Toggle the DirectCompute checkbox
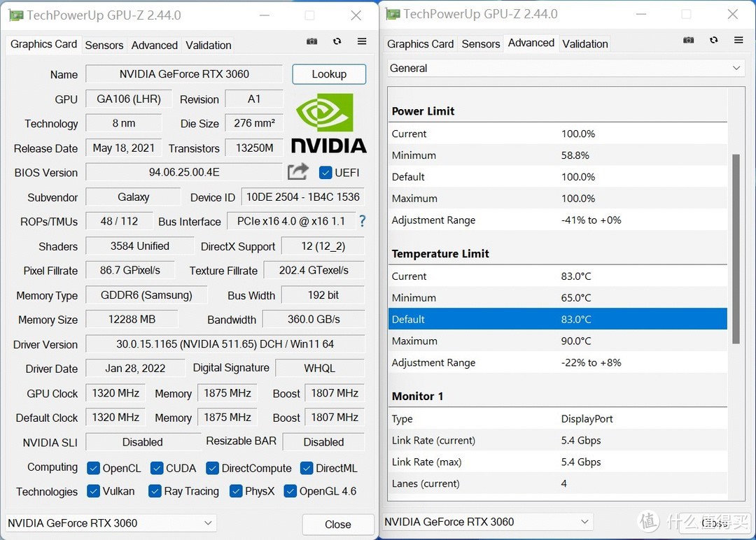This screenshot has width=756, height=540. tap(212, 468)
